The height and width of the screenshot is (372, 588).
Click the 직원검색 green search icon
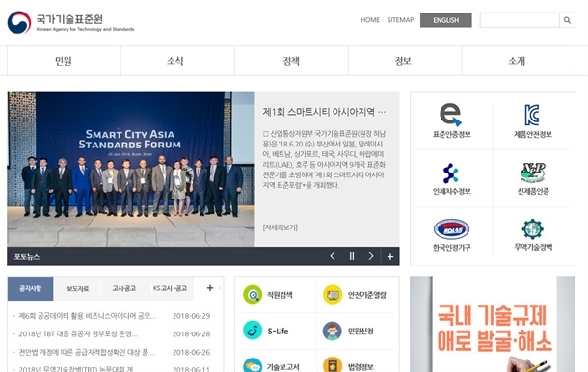tap(253, 295)
